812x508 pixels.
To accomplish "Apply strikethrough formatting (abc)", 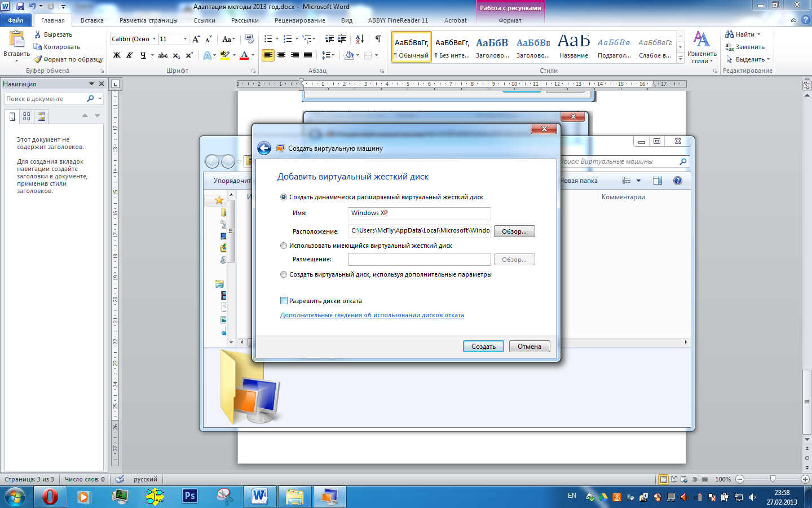I will pyautogui.click(x=163, y=55).
